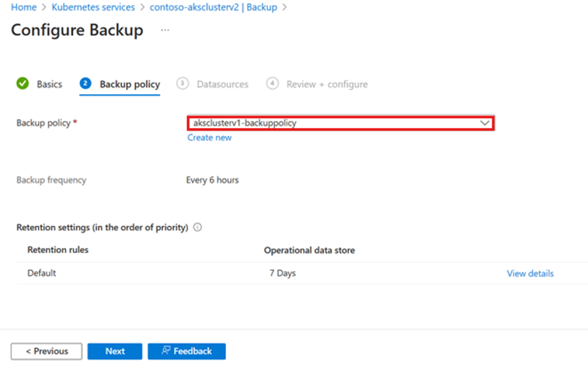Click the step 3 Datasources circle icon

182,83
